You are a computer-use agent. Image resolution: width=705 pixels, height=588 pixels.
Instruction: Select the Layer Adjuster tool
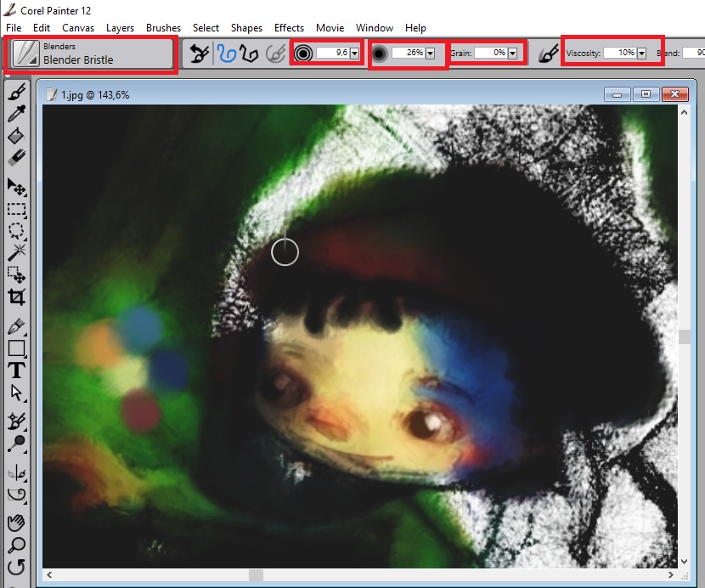click(x=17, y=187)
